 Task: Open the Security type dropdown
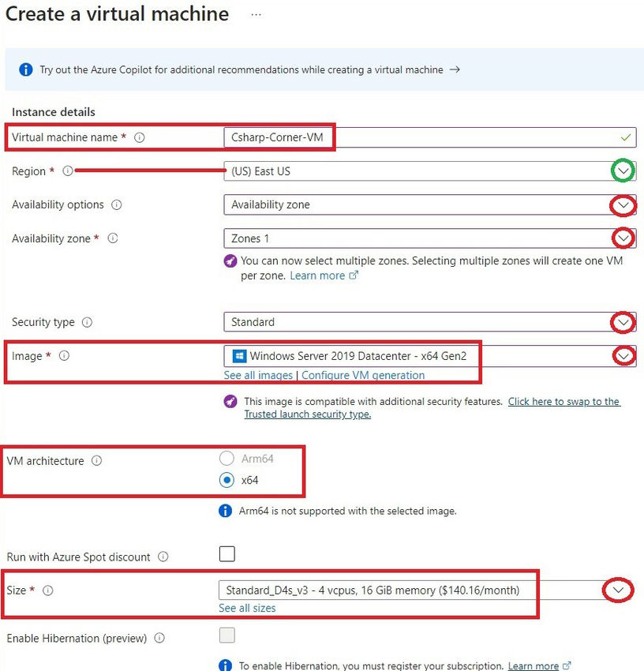pos(623,322)
